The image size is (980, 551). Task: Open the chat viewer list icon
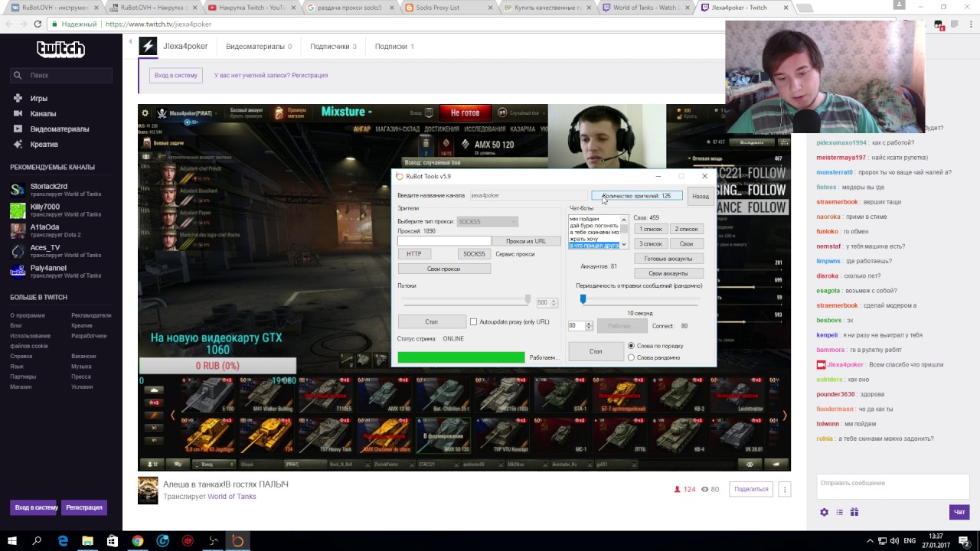click(x=839, y=512)
